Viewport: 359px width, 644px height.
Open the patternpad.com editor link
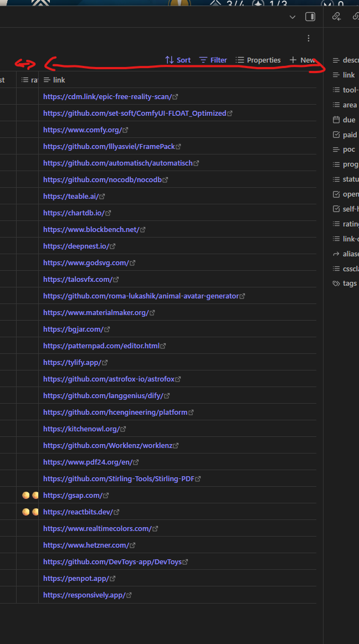101,346
